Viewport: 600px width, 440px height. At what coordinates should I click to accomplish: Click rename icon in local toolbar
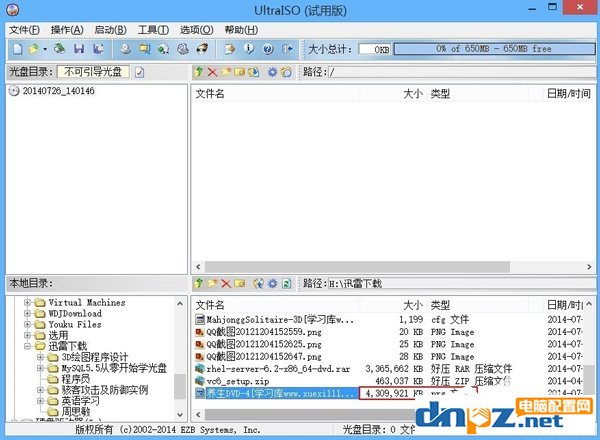(x=240, y=284)
